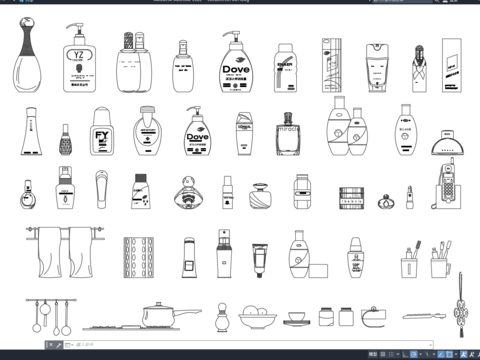Screen dimensions: 480x360
Task: Select the lipstick drawing
Action: click(x=410, y=198)
